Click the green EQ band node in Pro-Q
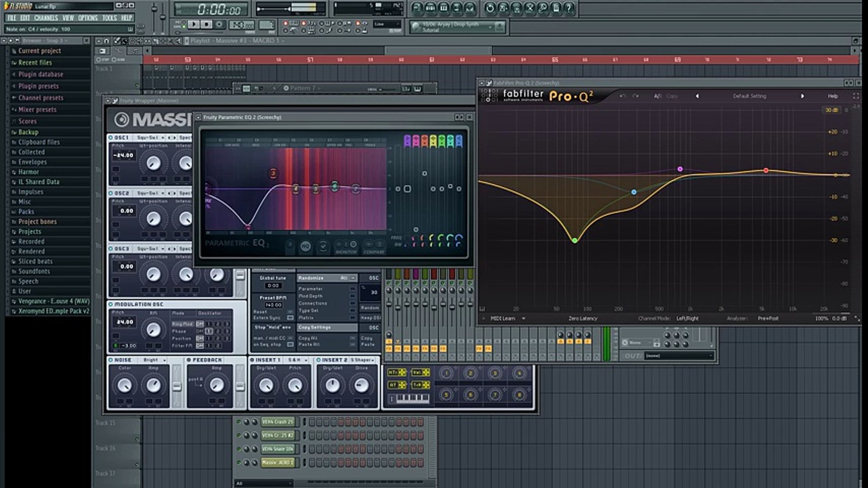 [575, 240]
